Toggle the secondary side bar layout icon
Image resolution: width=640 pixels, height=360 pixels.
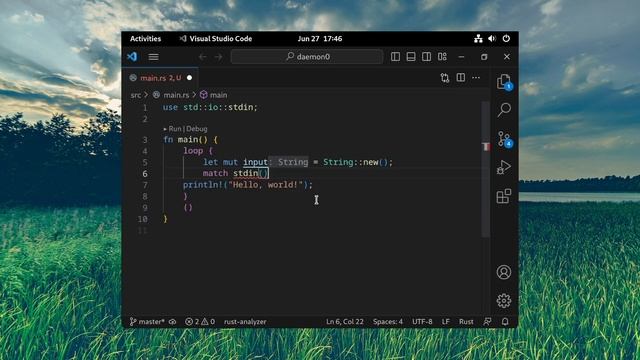click(x=426, y=56)
